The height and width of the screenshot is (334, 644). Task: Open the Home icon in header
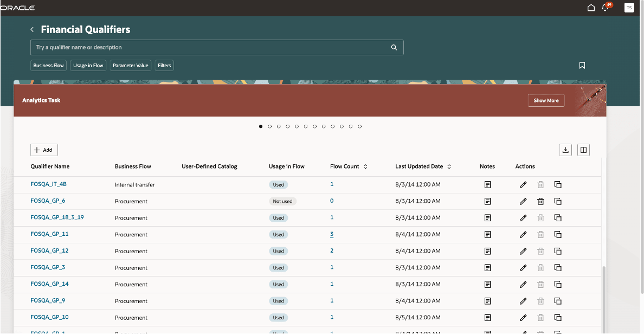pyautogui.click(x=591, y=8)
